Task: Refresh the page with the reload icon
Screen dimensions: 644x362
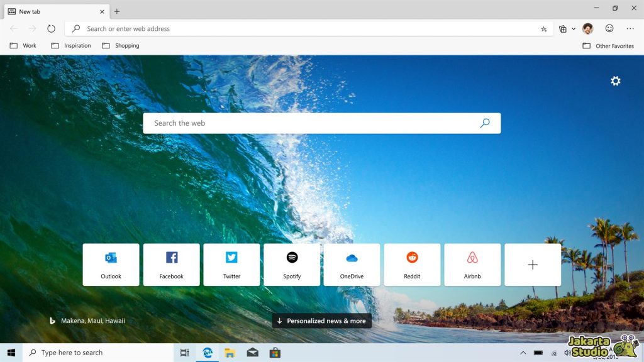Action: [51, 28]
